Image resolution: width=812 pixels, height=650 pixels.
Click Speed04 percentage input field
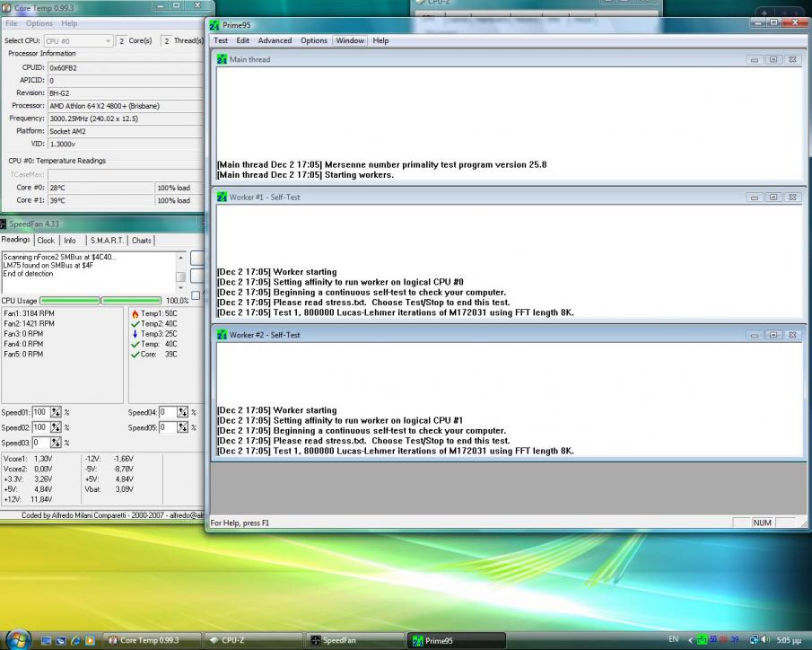pos(167,412)
